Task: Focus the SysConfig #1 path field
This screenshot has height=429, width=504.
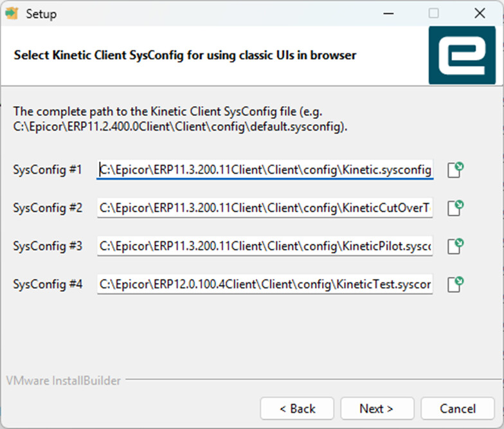Action: coord(265,170)
